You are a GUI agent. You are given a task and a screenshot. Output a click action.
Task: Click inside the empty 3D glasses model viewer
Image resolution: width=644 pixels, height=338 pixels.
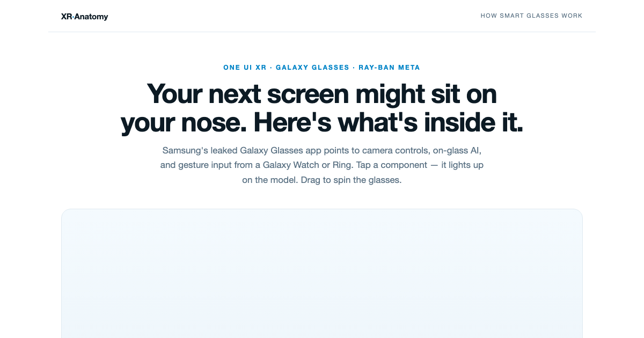322,274
